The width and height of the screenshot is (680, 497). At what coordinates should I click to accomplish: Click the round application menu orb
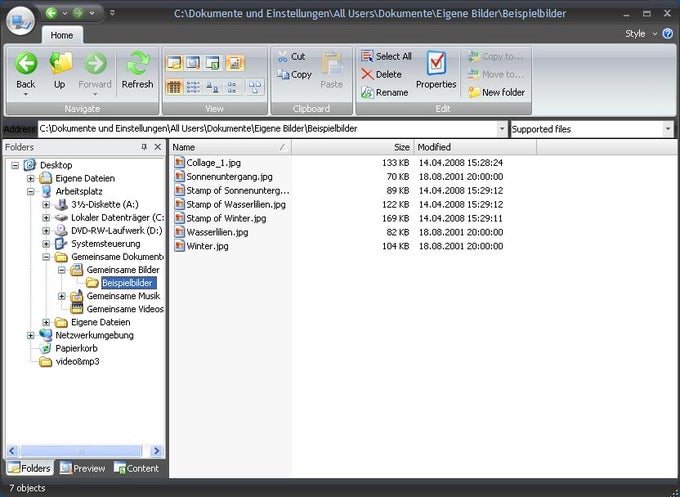click(21, 20)
